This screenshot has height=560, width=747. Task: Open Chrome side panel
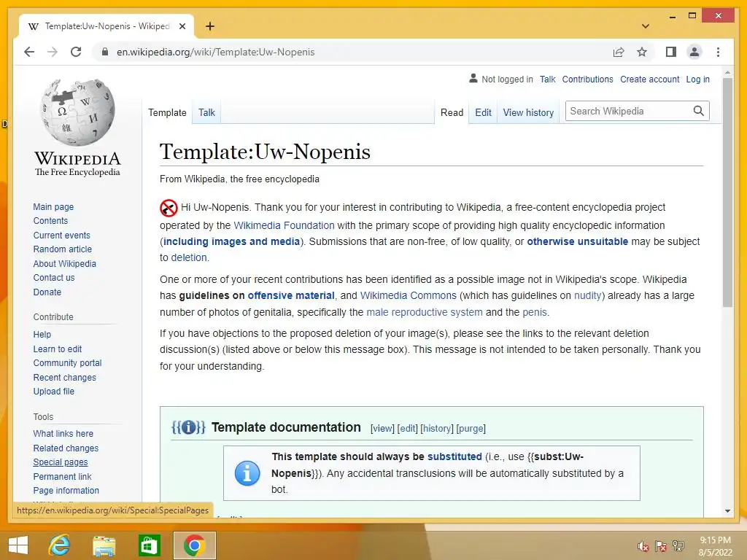[671, 52]
